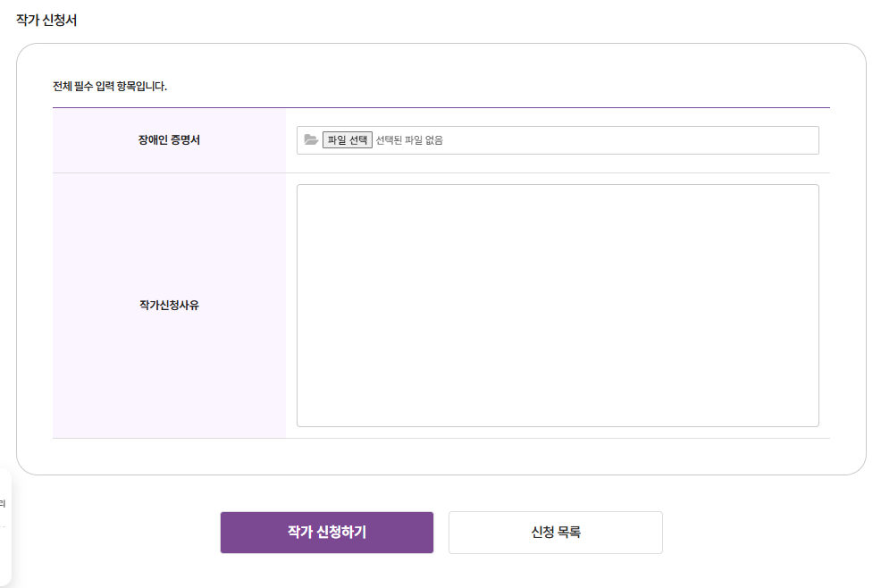Viewport: 881px width, 588px height.
Task: Click the 파일 선택 file chooser button
Action: (348, 140)
